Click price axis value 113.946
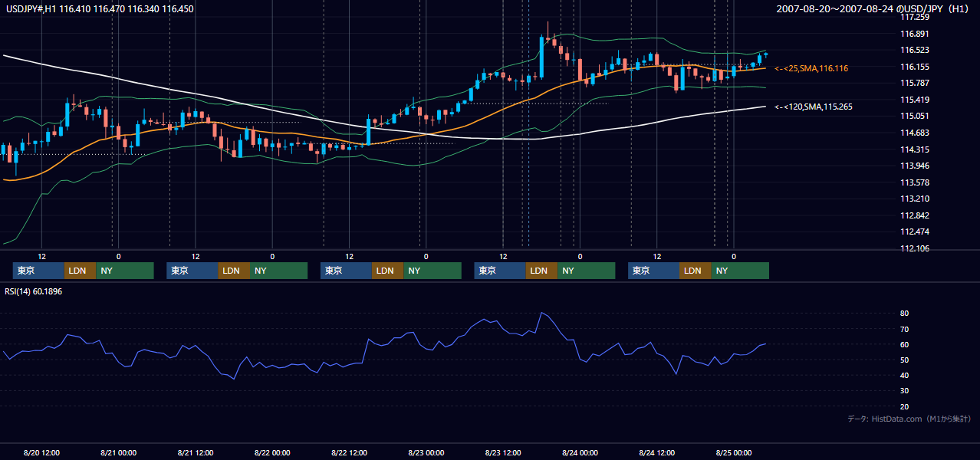 [x=914, y=166]
